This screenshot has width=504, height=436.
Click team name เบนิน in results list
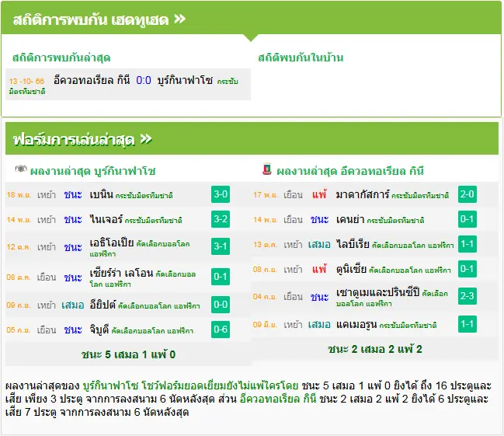point(101,194)
